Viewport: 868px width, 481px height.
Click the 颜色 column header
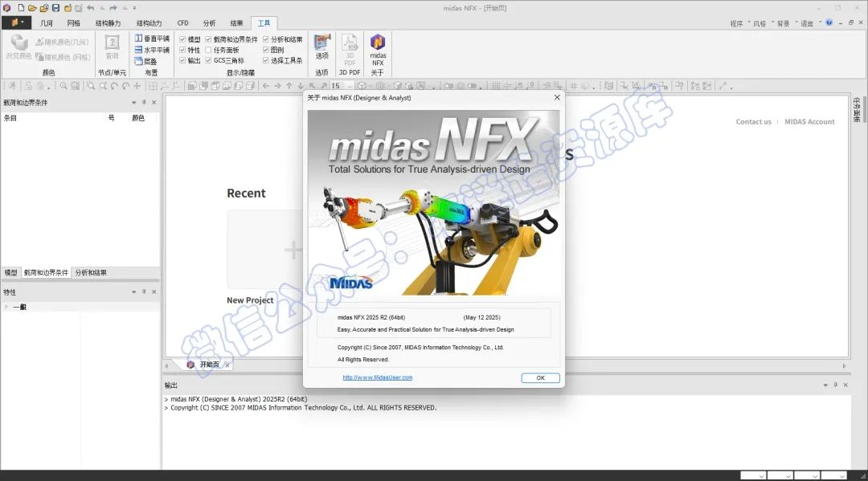[138, 118]
